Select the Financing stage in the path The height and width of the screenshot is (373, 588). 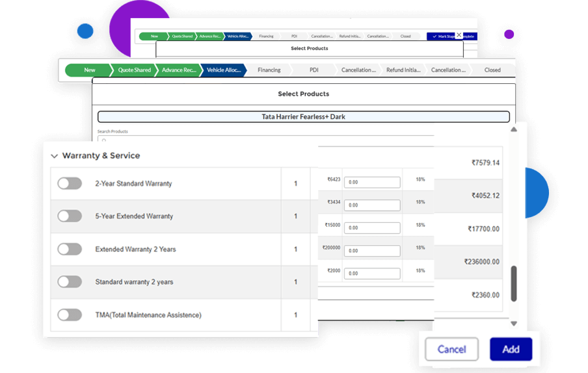click(x=269, y=70)
